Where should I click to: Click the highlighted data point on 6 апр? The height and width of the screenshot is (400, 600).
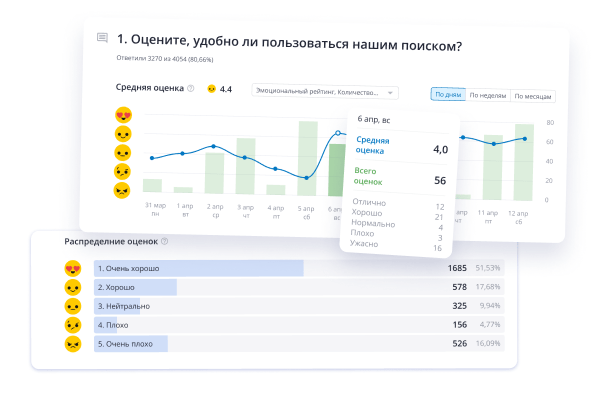(x=338, y=133)
